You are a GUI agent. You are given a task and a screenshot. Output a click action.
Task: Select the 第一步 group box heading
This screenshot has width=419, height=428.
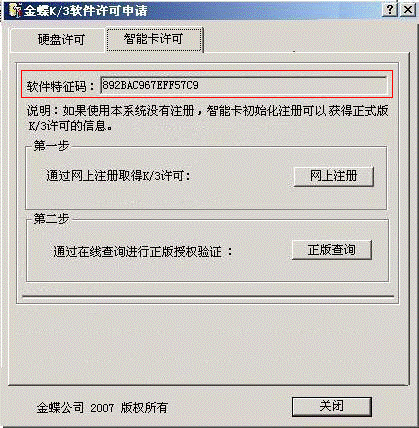pyautogui.click(x=51, y=146)
